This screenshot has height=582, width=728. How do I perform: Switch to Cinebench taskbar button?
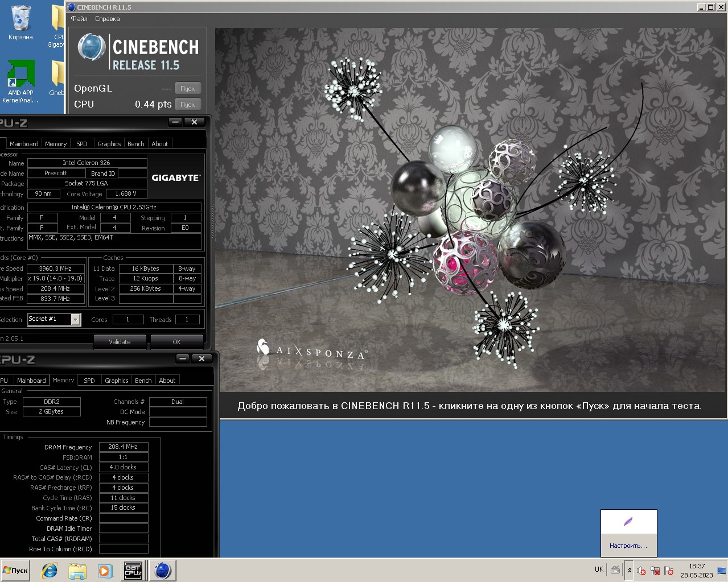point(162,570)
